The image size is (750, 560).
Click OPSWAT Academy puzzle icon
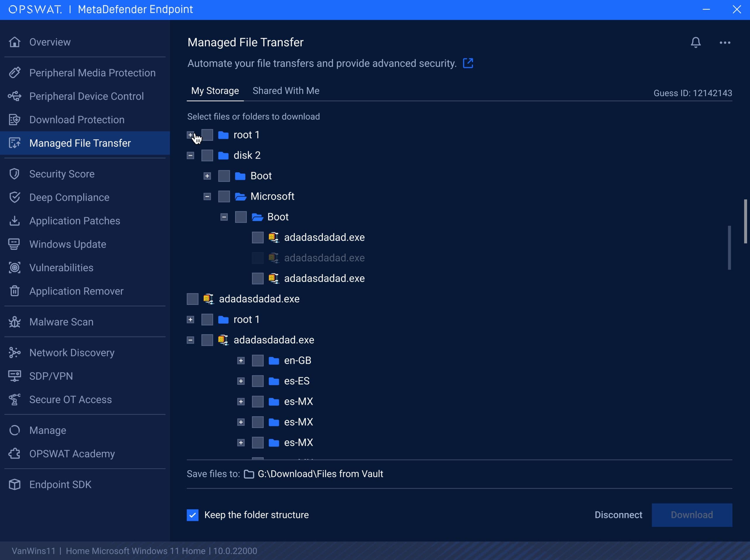click(15, 454)
